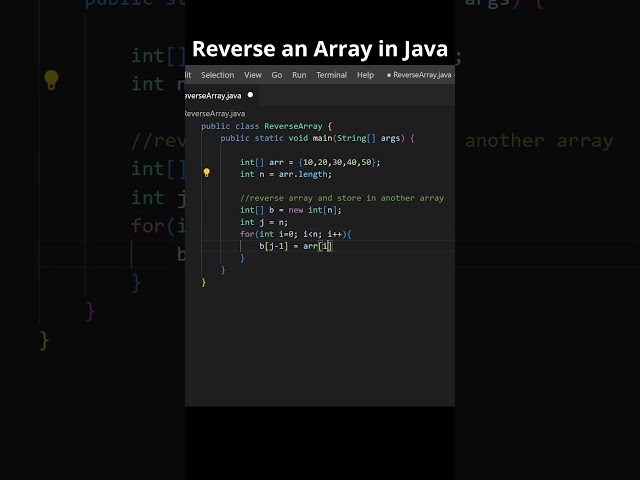This screenshot has width=640, height=480.
Task: Click the line 'b[j-1] = arr[i]'
Action: [296, 246]
